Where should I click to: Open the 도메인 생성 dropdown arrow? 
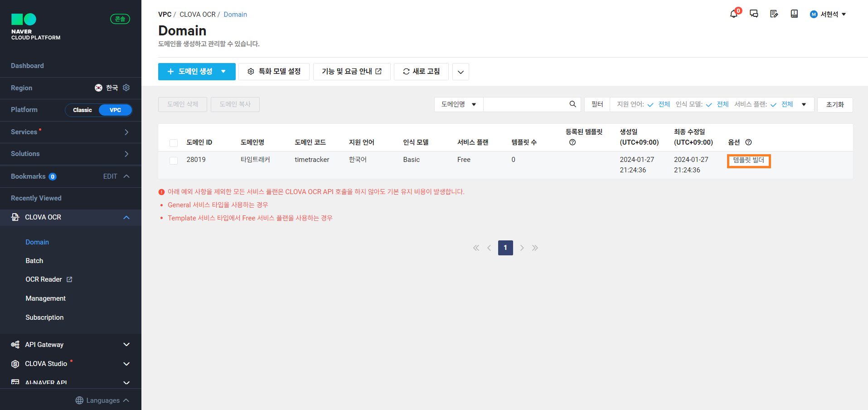click(223, 72)
